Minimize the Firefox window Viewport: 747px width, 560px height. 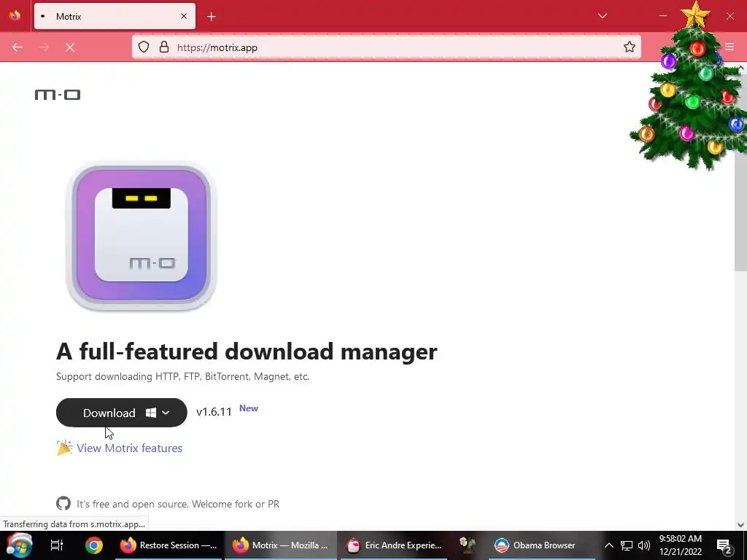(662, 16)
